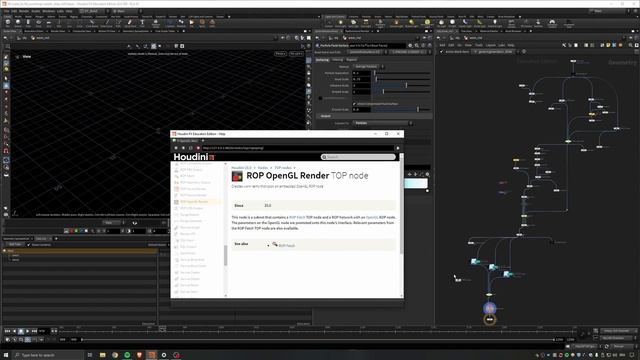Click the Nodes breadcrumb link
Viewport: 640px width, 360px height.
pyautogui.click(x=263, y=168)
